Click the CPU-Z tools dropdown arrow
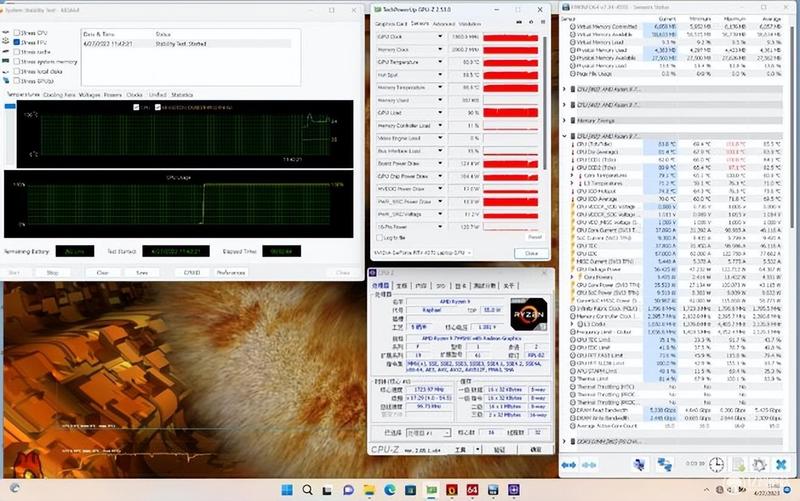Screen dimensions: 800x501 (478, 449)
